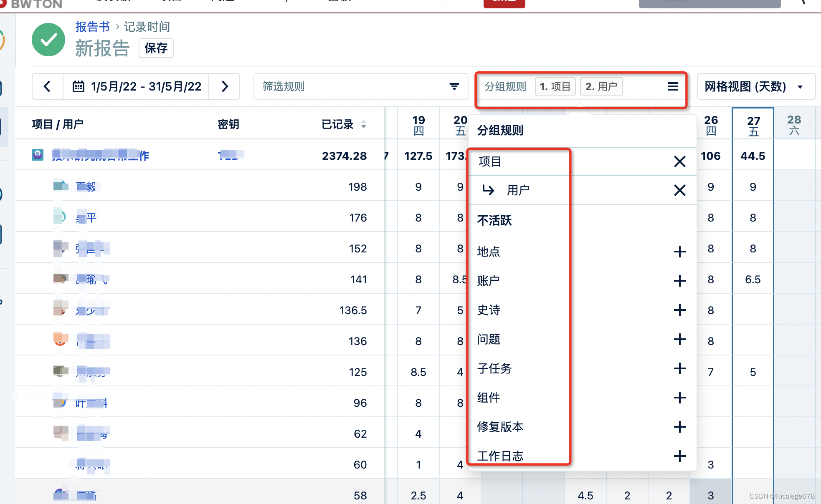This screenshot has height=504, width=821.
Task: Open the 网格视图 (天数) view dropdown
Action: [x=755, y=86]
